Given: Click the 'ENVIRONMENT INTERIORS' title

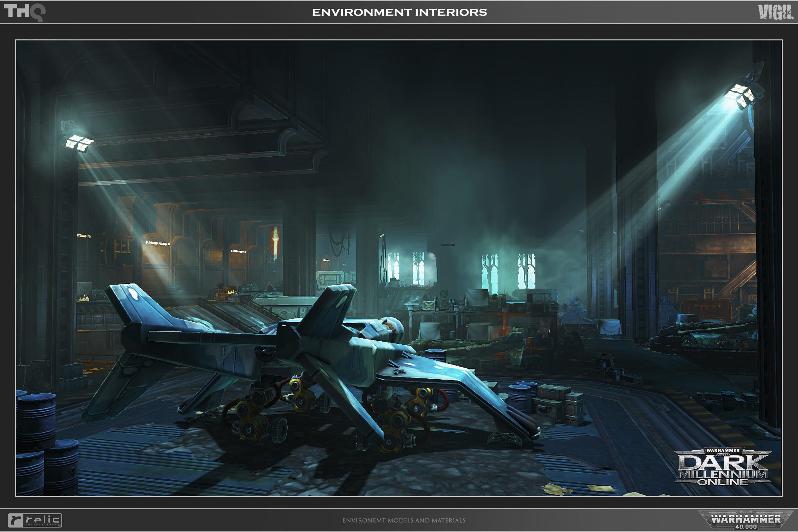Looking at the screenshot, I should (399, 12).
